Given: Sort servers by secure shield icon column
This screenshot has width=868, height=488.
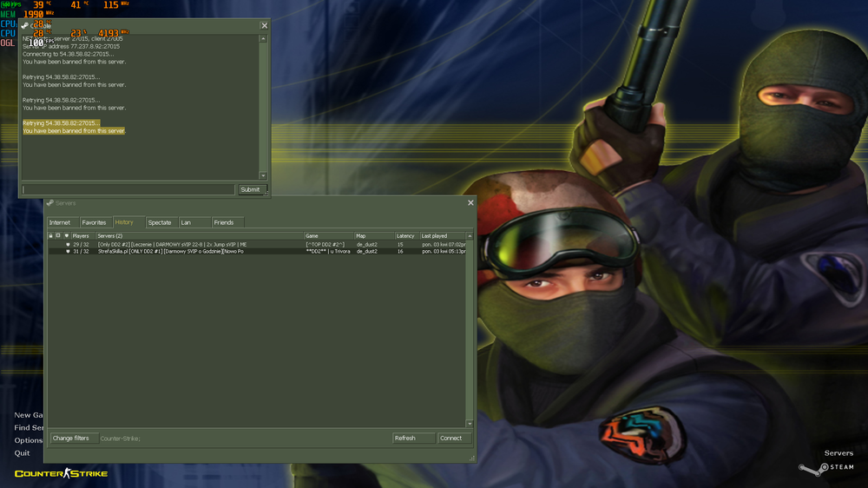Looking at the screenshot, I should (x=67, y=236).
